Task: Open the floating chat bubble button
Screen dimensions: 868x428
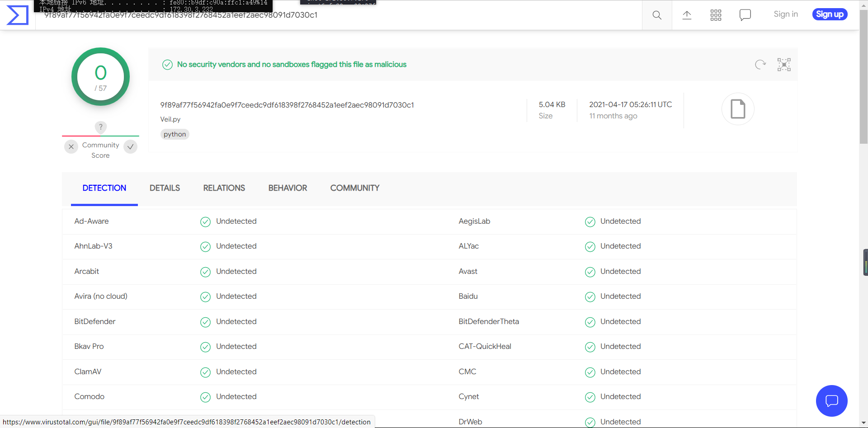Action: 831,401
